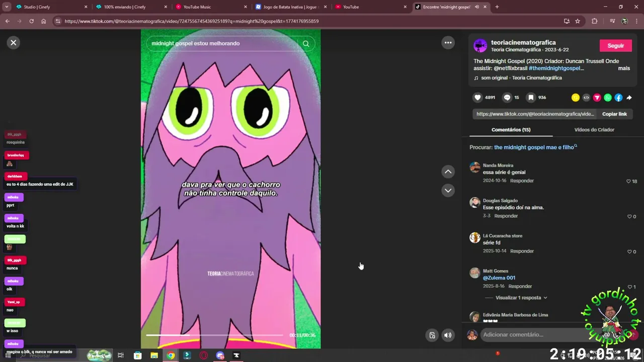Screen dimensions: 644x362
Task: Send to friends with the pink paper-plane icon
Action: pyautogui.click(x=597, y=98)
